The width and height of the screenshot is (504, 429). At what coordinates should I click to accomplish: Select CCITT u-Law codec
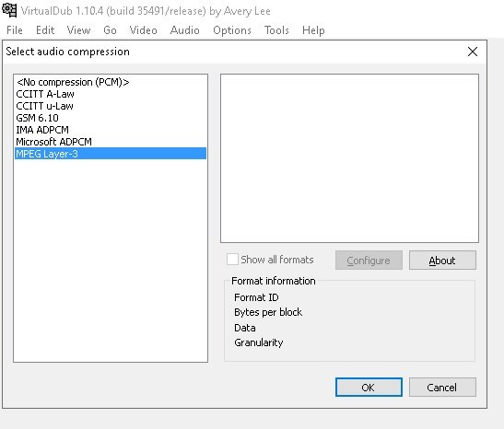pyautogui.click(x=111, y=106)
